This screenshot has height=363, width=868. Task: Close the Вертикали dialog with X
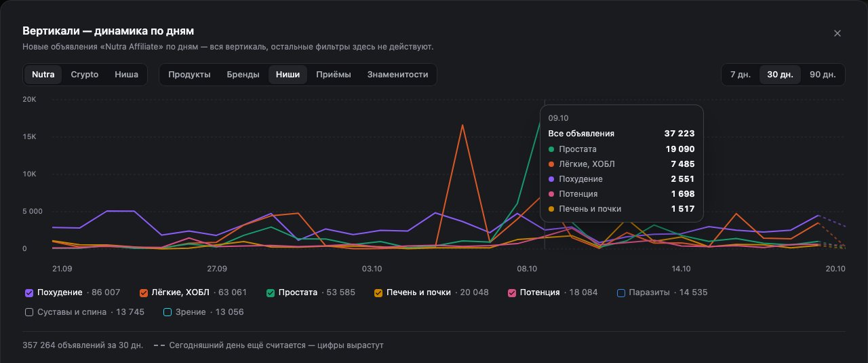click(837, 33)
